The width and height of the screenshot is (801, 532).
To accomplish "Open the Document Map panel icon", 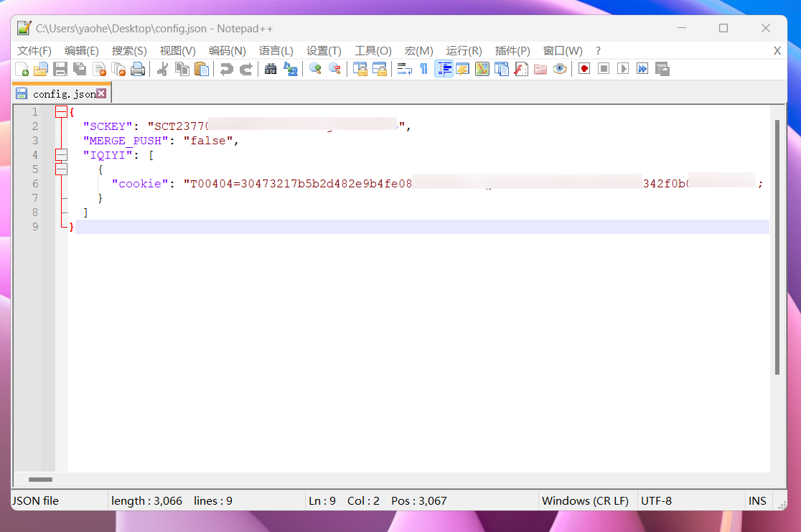I will tap(482, 69).
